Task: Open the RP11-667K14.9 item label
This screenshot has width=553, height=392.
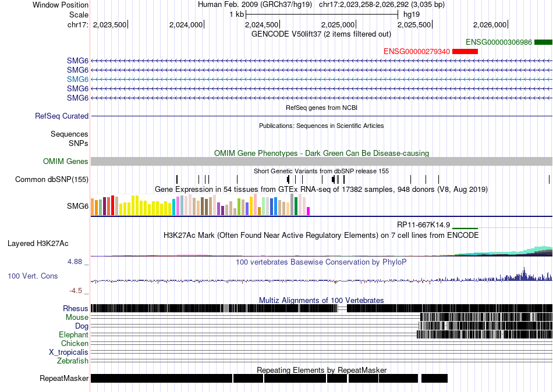Action: (x=424, y=225)
